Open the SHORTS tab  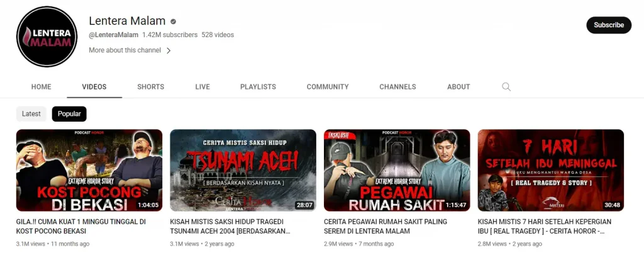[x=151, y=87]
